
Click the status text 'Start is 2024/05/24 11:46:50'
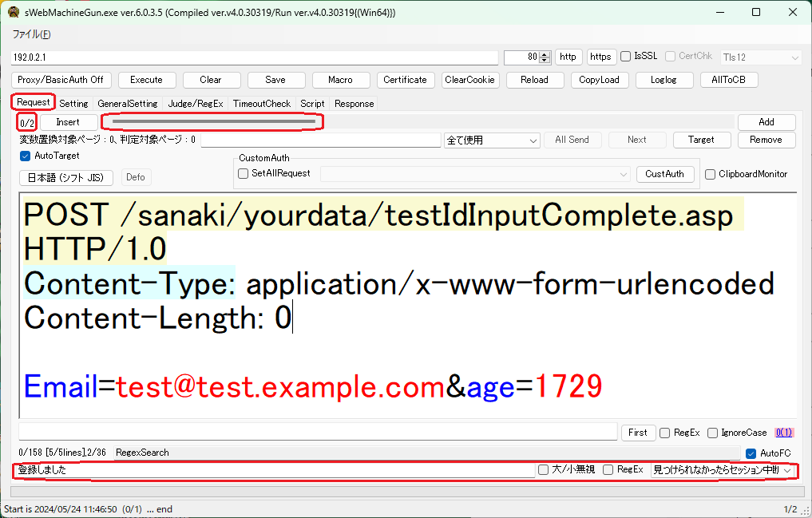[61, 509]
